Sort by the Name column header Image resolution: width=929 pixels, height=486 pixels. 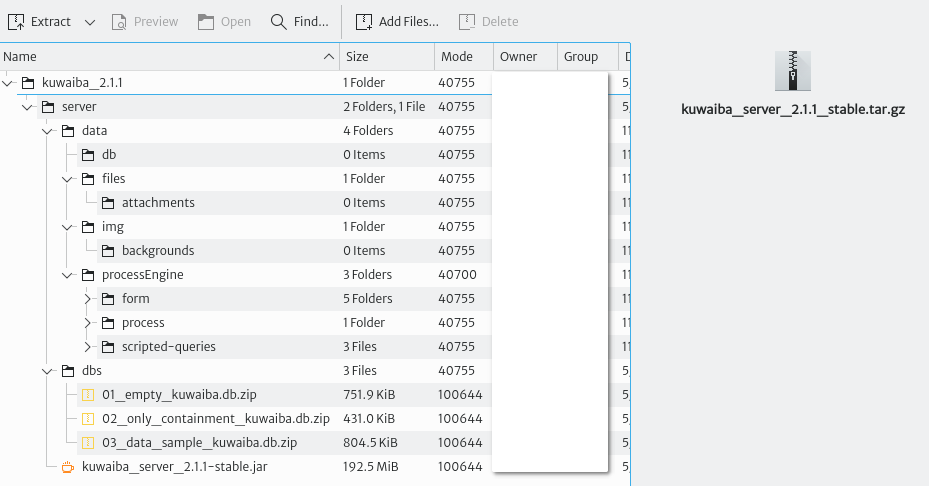pos(169,57)
